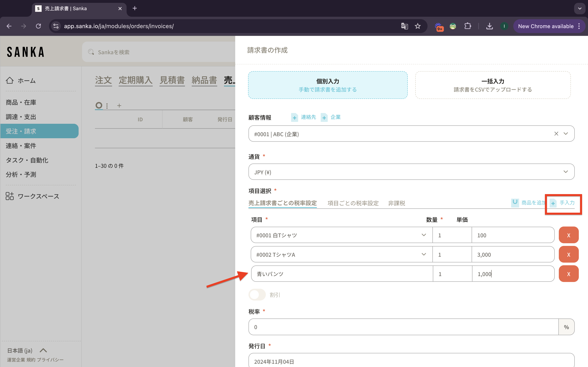Open the workspace grid icon

pyautogui.click(x=10, y=196)
